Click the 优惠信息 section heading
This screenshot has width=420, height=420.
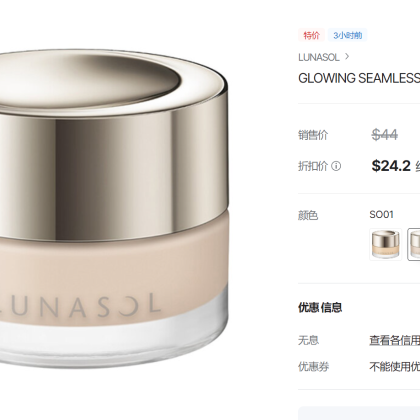coord(320,307)
